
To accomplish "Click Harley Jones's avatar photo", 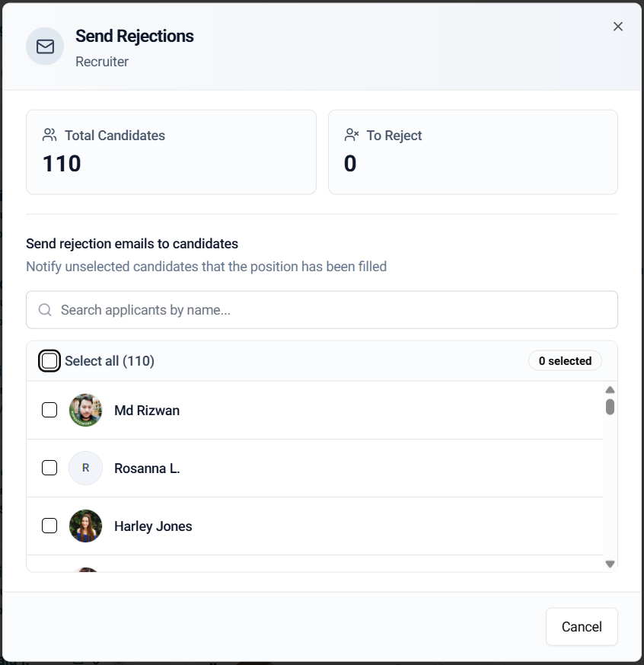I will [85, 526].
